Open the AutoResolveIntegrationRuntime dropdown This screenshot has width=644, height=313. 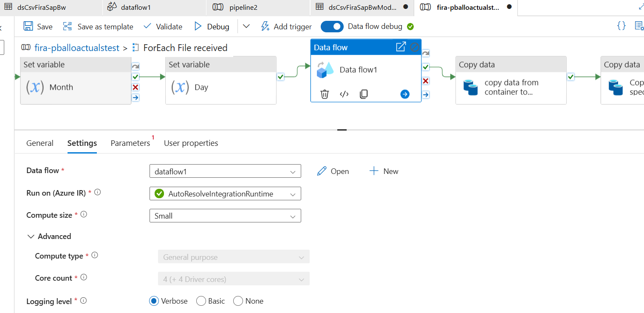click(225, 193)
